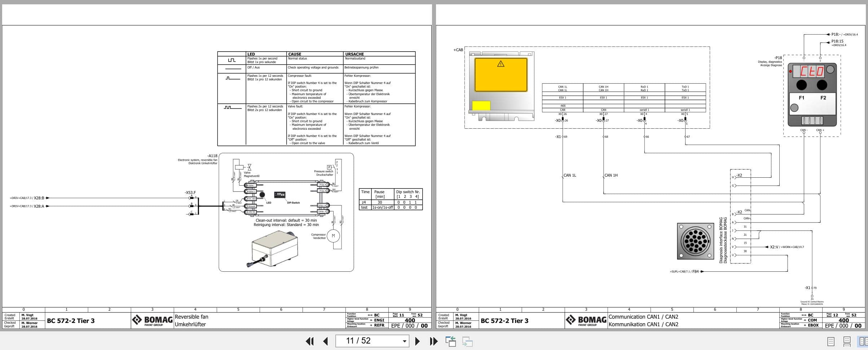This screenshot has height=350, width=868.
Task: Click the dock-page-back icon with green arrow
Action: pyautogui.click(x=451, y=341)
